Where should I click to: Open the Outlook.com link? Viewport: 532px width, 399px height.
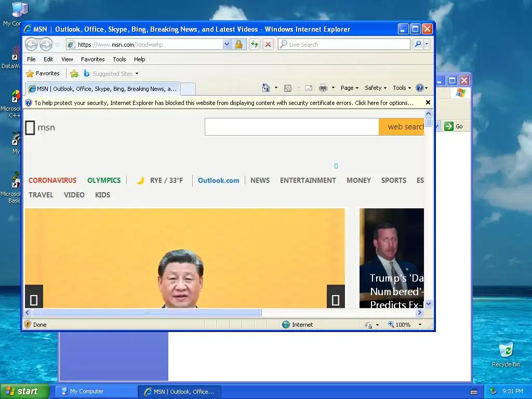219,180
